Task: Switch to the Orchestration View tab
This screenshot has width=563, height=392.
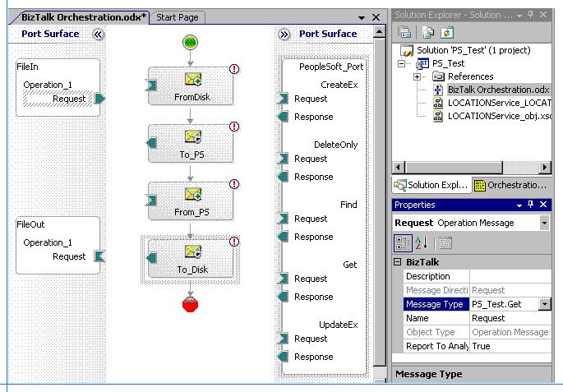Action: [511, 185]
